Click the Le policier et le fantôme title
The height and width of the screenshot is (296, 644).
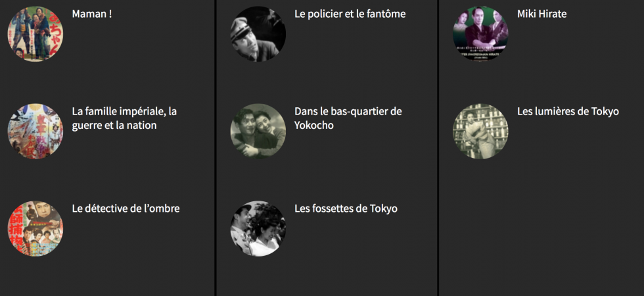click(350, 14)
